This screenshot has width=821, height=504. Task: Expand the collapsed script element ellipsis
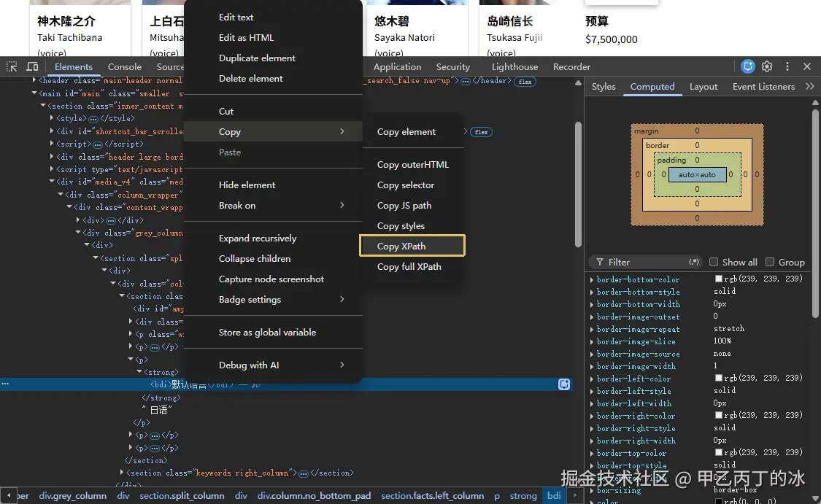point(97,144)
